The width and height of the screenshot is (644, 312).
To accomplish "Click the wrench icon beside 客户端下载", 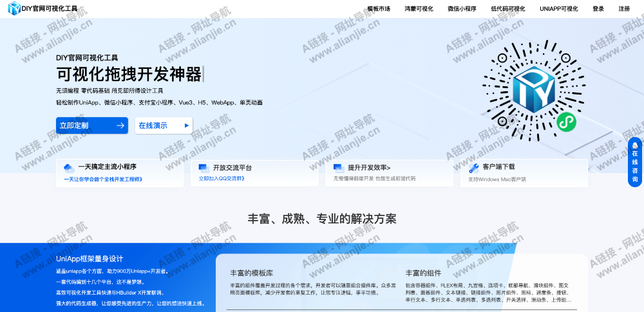I will click(473, 167).
